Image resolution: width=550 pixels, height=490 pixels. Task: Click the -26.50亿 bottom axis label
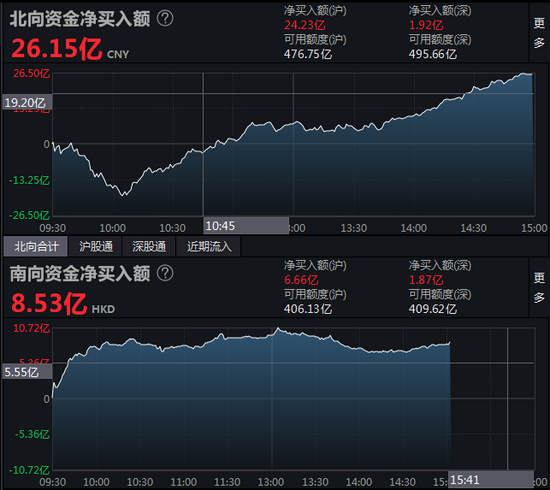point(29,215)
